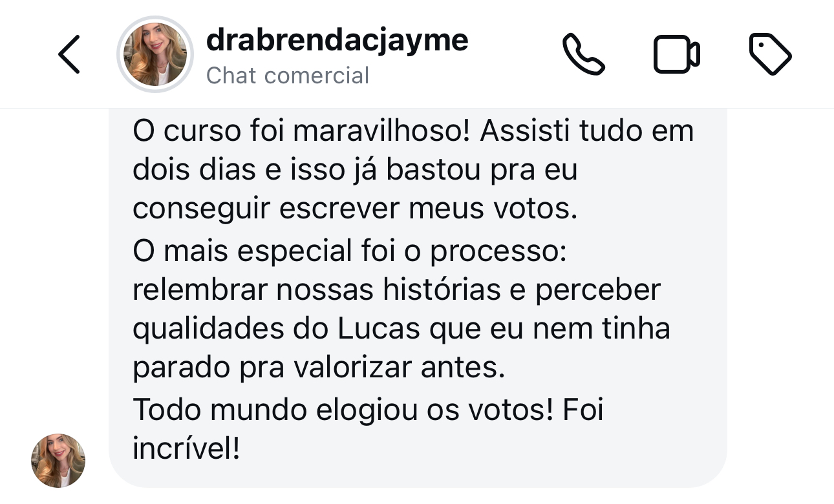Image resolution: width=834 pixels, height=504 pixels.
Task: Click the drabrendacjayme username
Action: pos(337,41)
